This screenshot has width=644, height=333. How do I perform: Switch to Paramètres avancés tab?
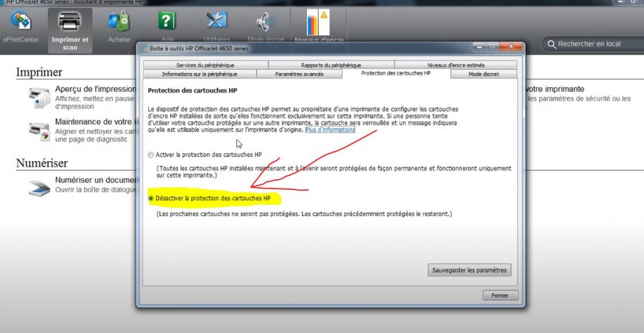coord(299,74)
